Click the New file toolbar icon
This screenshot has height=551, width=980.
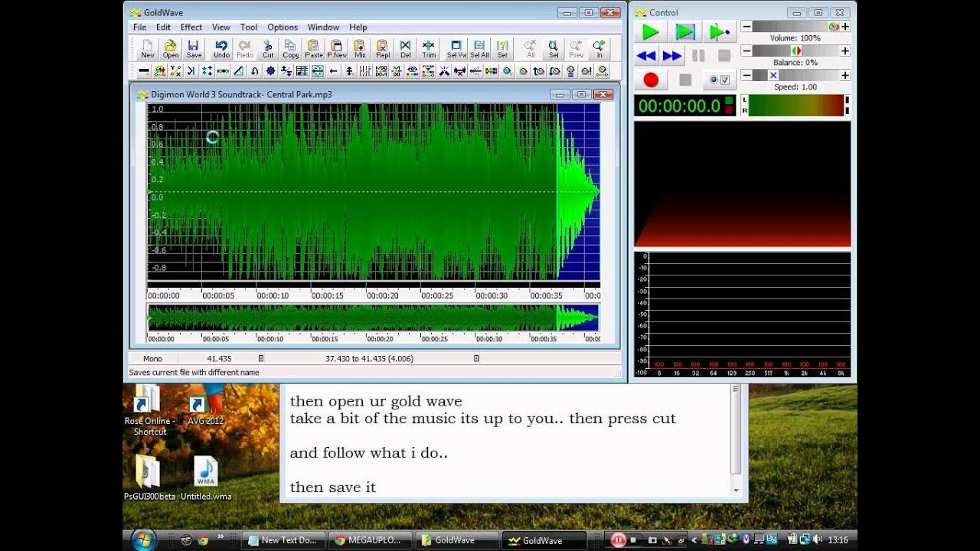pos(147,49)
